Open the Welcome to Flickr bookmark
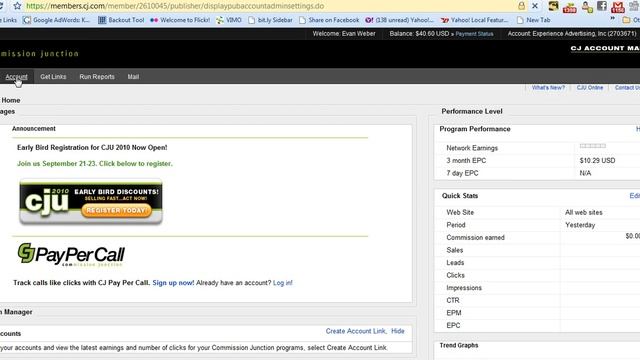This screenshot has width=640, height=360. [180, 20]
